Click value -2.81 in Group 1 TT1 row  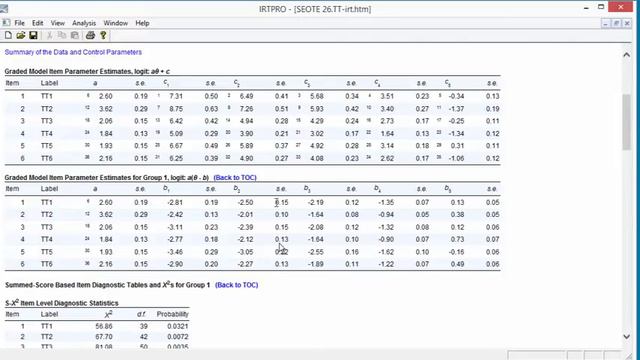175,202
